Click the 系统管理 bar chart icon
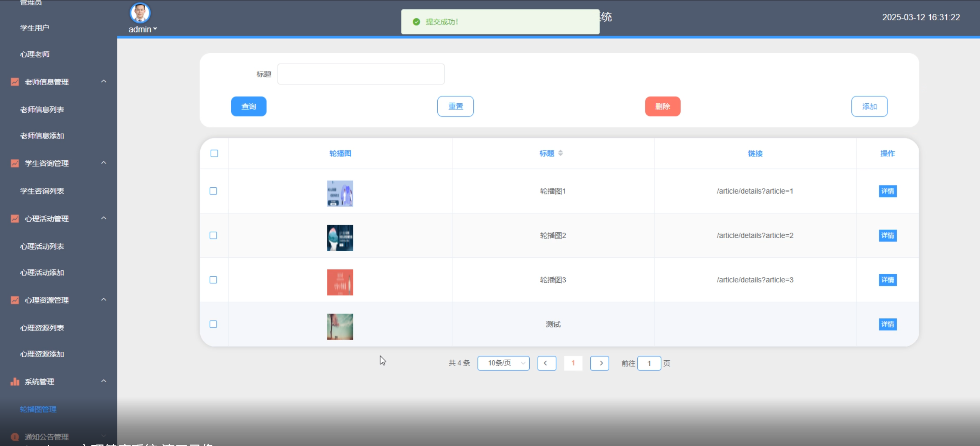Viewport: 980px width, 446px height. 15,381
